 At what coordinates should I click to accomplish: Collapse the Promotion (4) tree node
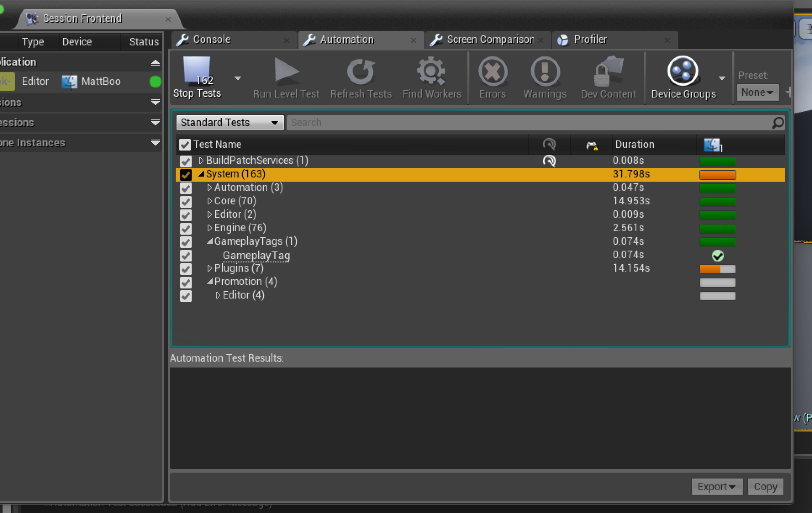210,282
